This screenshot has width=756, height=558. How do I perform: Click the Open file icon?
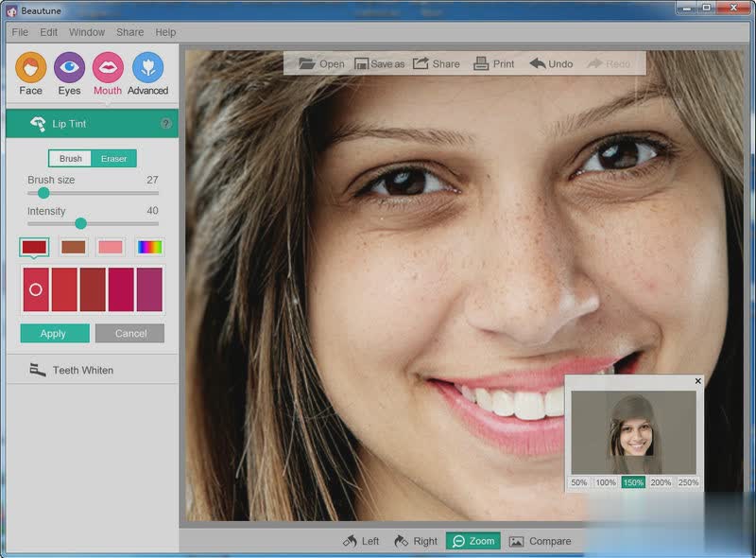coord(307,63)
